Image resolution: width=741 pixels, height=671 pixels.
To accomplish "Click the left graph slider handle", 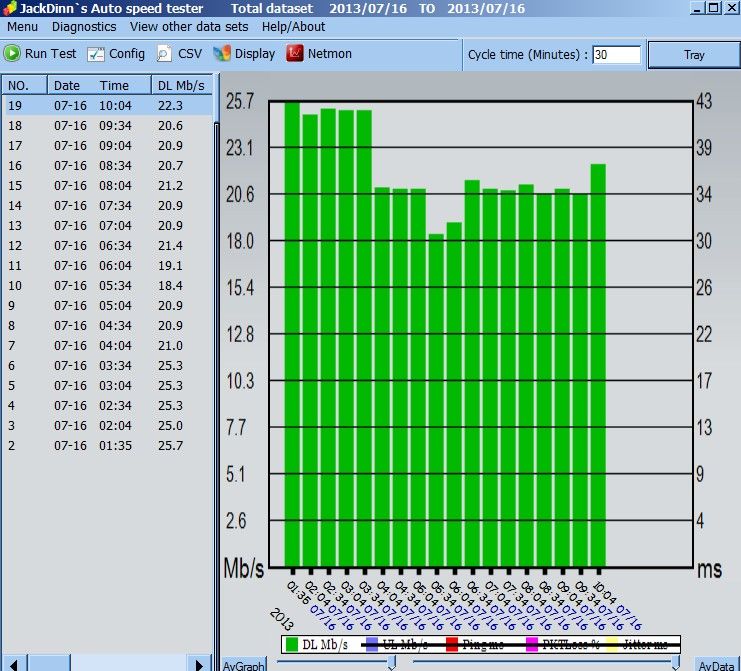I will 391,663.
